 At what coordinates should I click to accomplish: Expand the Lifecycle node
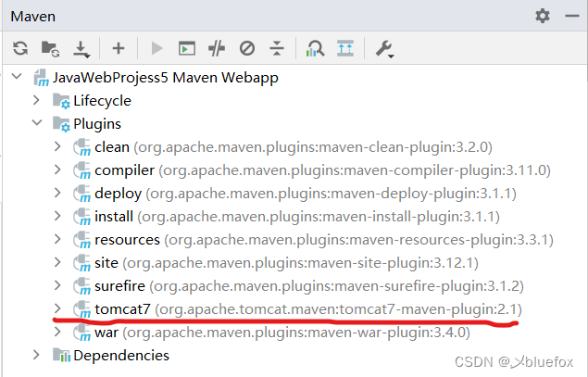click(36, 100)
